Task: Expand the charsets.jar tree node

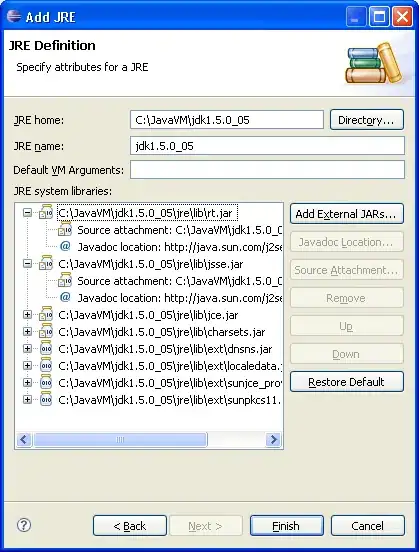Action: 27,332
